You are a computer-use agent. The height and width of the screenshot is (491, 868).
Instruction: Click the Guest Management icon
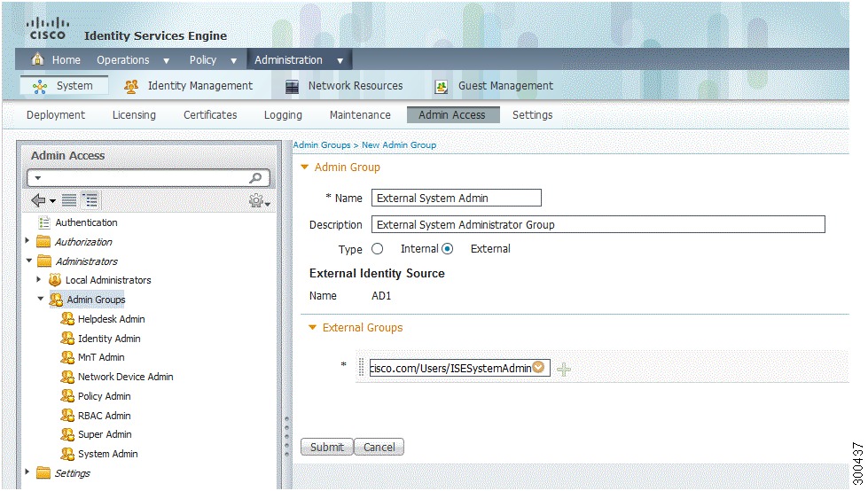[442, 86]
